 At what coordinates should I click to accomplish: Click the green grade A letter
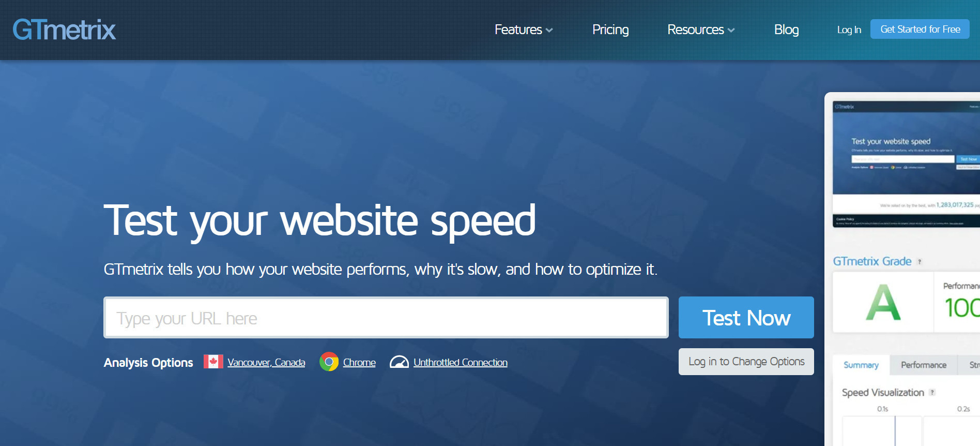(883, 303)
